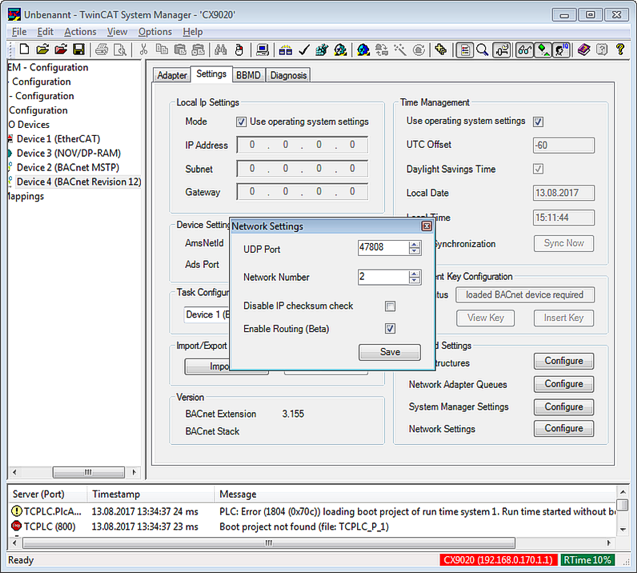Click the RTime 10% status bar indicator

587,560
